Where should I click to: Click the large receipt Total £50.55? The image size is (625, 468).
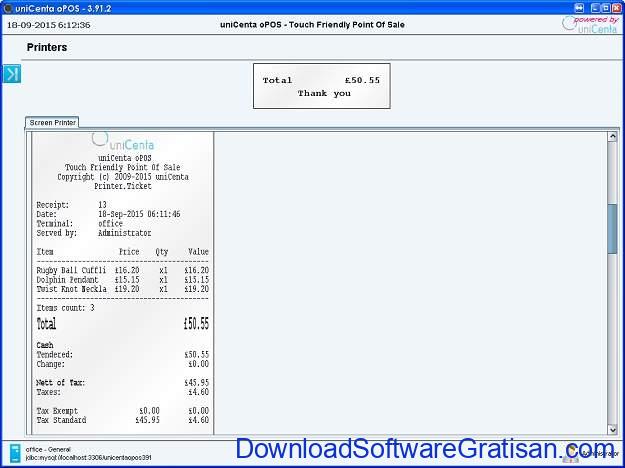(x=123, y=323)
